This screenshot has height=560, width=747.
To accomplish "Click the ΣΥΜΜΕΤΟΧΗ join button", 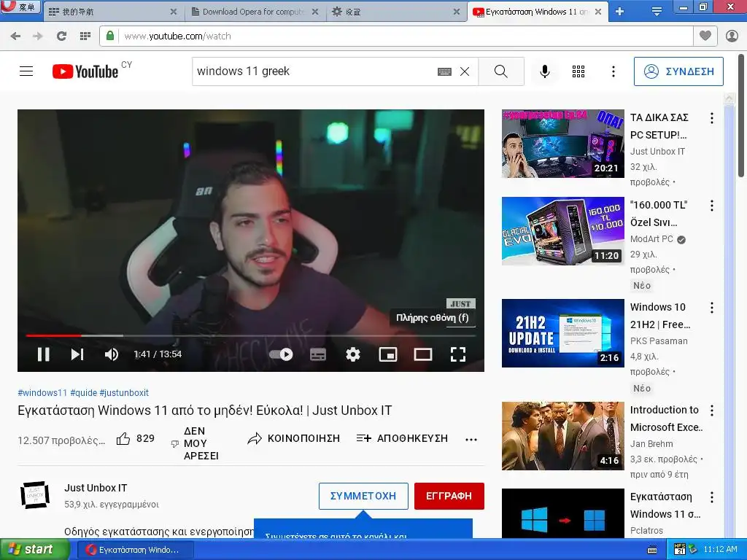I will (363, 496).
